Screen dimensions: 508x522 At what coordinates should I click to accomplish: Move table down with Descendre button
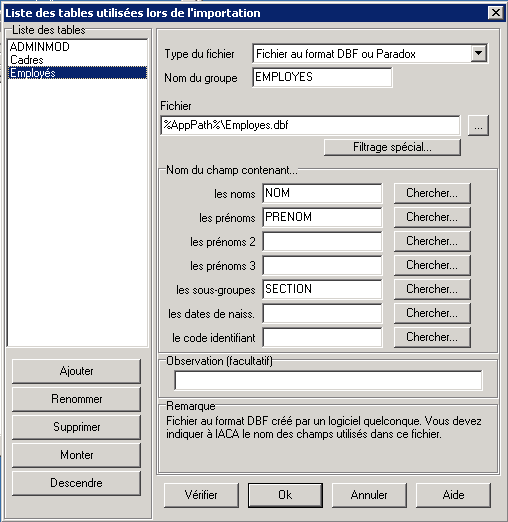point(76,483)
